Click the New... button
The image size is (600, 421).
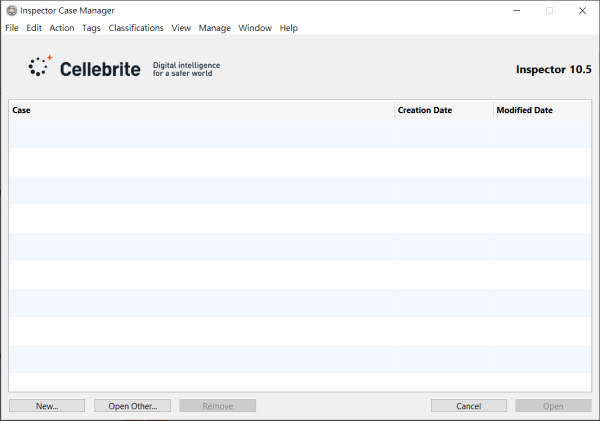(47, 406)
